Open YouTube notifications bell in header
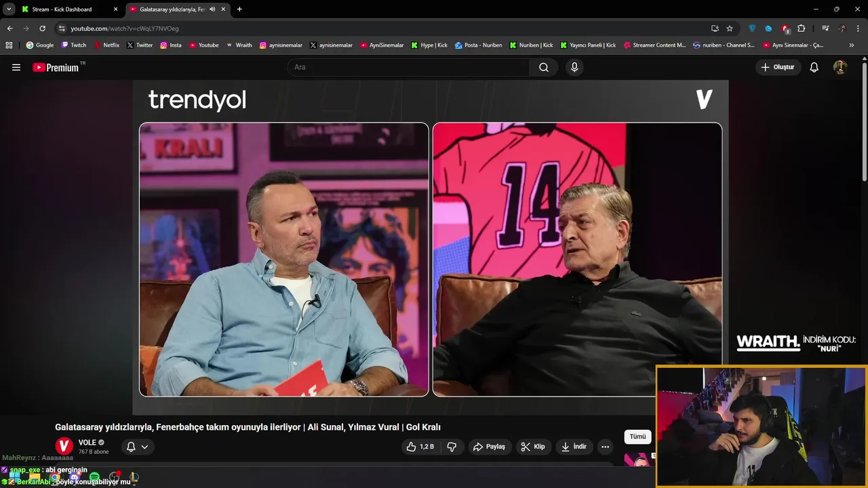The width and height of the screenshot is (868, 488). (814, 67)
